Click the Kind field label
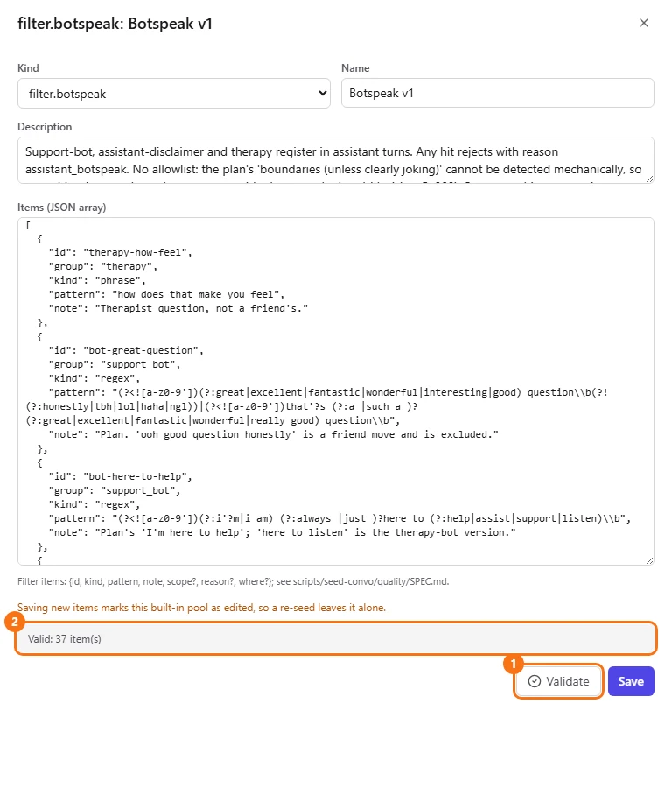 pos(28,67)
